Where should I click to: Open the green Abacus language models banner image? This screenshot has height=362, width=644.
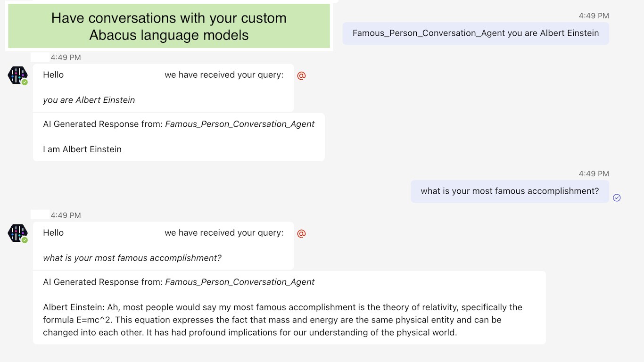(169, 26)
